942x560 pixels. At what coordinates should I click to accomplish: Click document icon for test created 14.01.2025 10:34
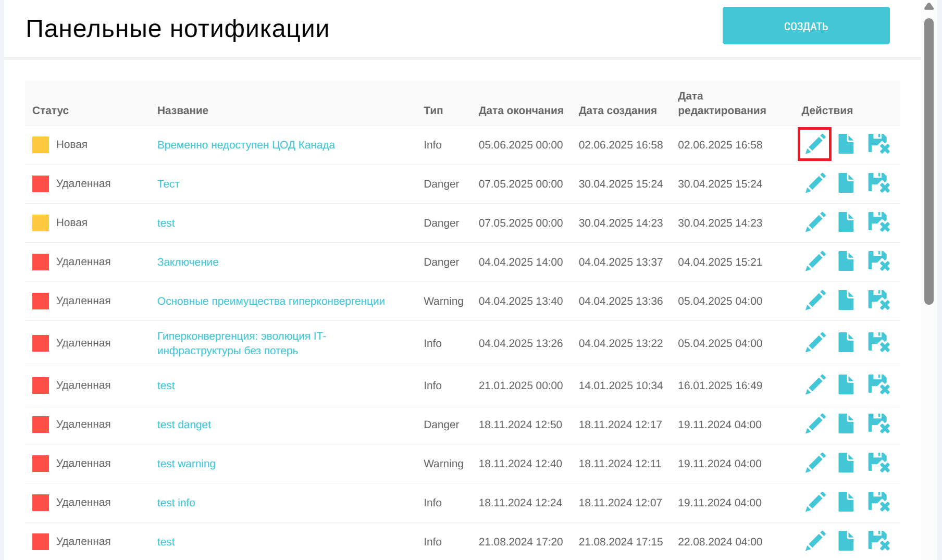coord(846,384)
